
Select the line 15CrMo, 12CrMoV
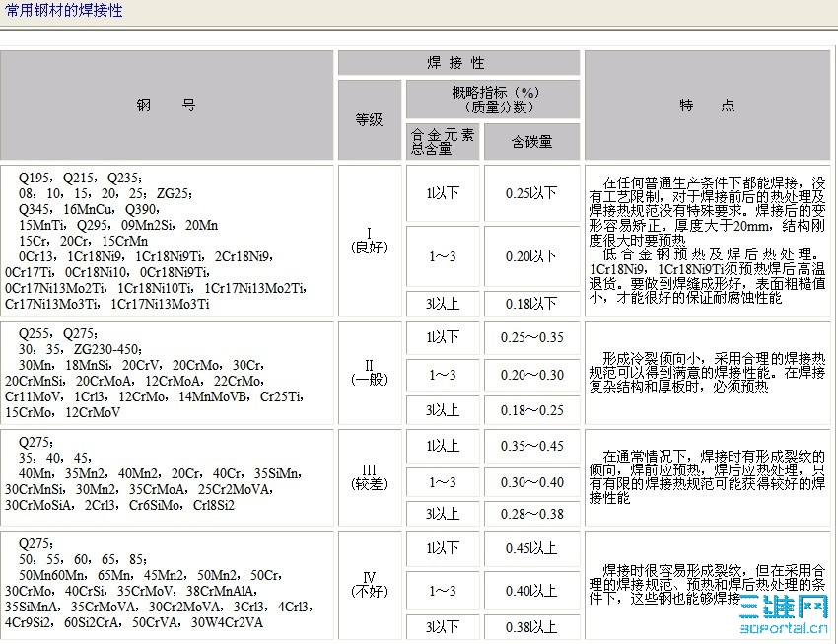tap(62, 412)
